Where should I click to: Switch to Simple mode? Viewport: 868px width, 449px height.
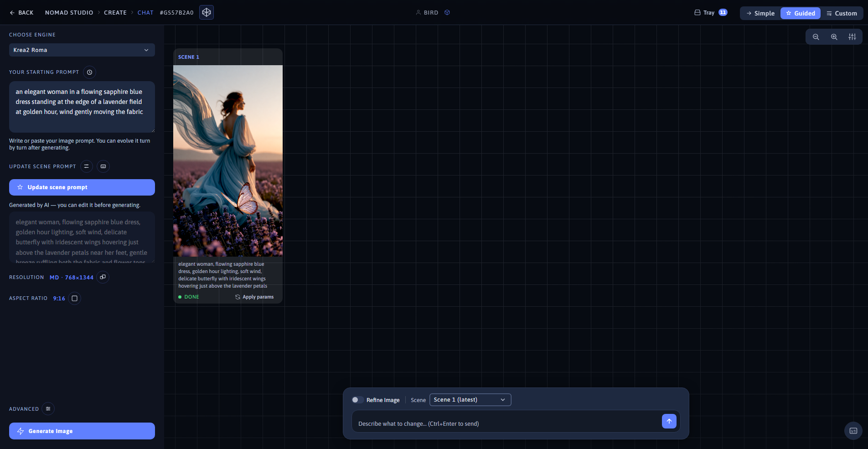(760, 13)
